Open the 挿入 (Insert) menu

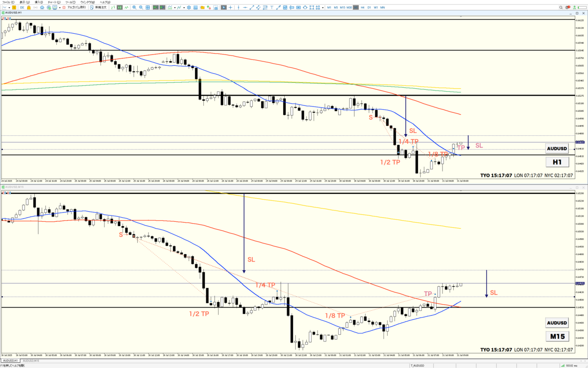click(x=39, y=2)
